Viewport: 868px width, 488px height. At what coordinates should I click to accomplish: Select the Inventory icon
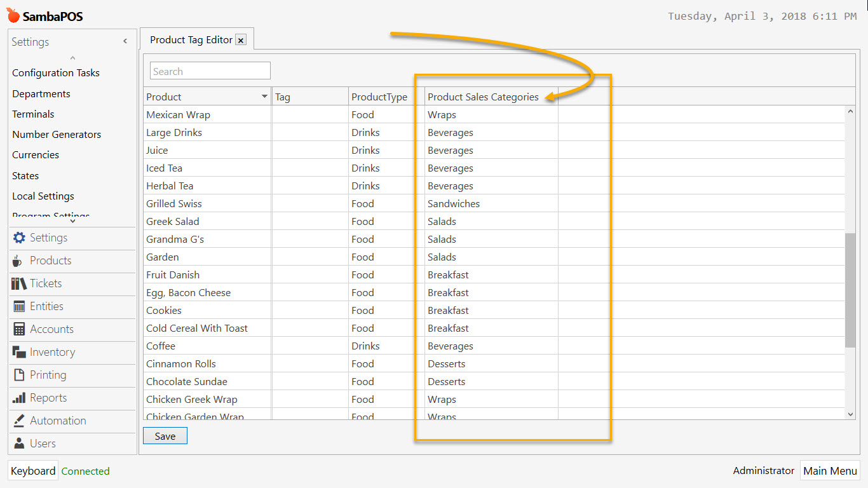tap(19, 352)
